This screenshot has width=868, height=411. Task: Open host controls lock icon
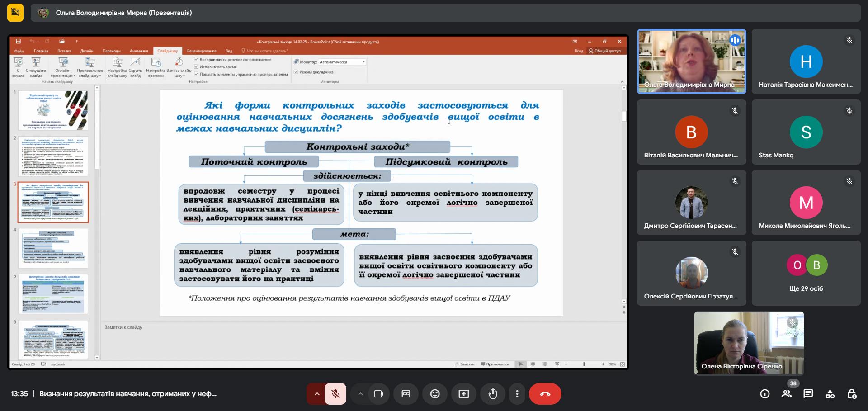coord(852,394)
